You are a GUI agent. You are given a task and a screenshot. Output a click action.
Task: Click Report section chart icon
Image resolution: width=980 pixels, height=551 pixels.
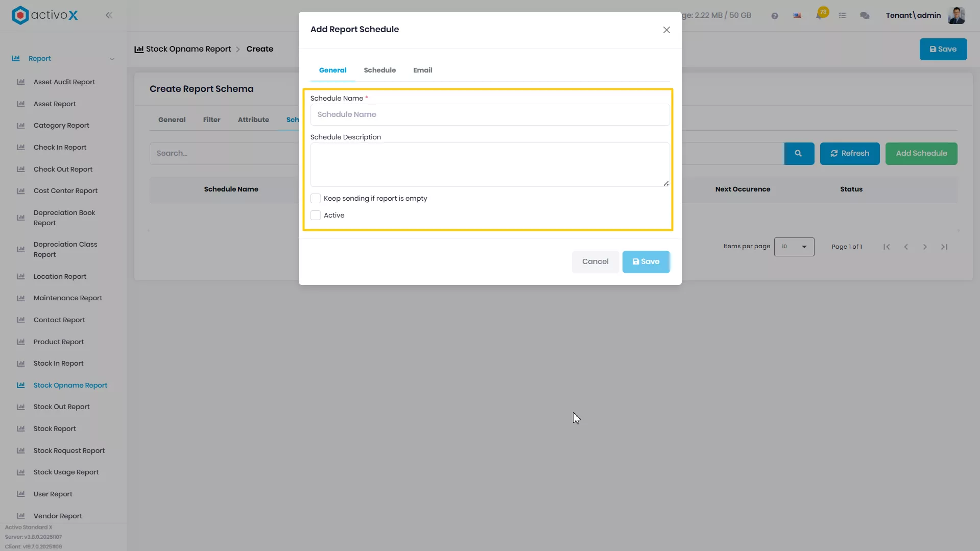(x=16, y=58)
